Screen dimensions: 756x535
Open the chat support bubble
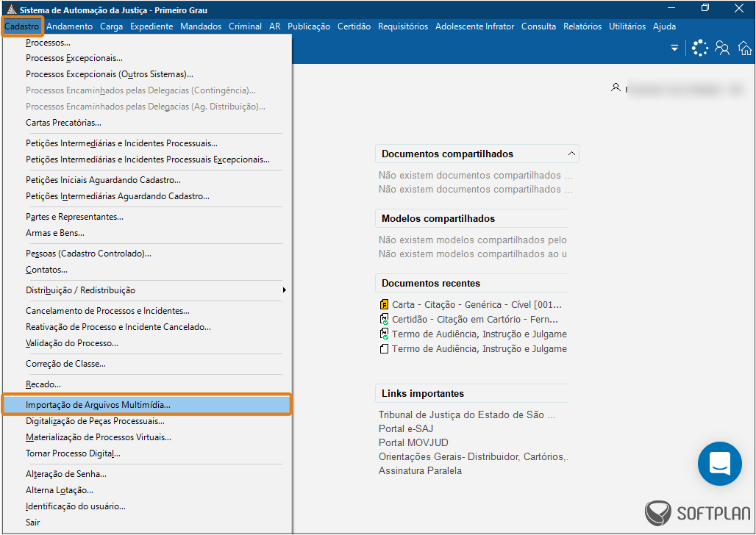pyautogui.click(x=720, y=464)
